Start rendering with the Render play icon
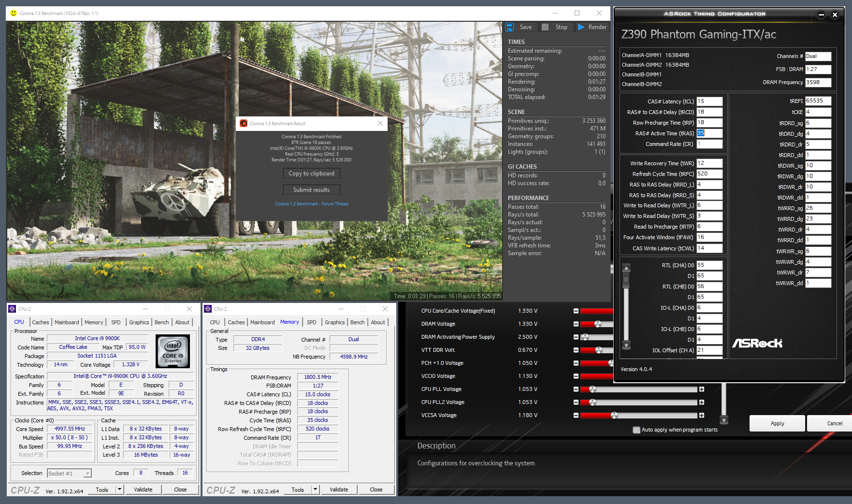 pos(581,27)
